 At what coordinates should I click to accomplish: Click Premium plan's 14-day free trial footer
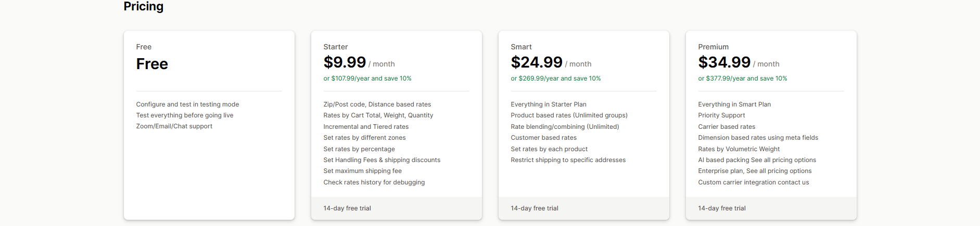(x=722, y=208)
